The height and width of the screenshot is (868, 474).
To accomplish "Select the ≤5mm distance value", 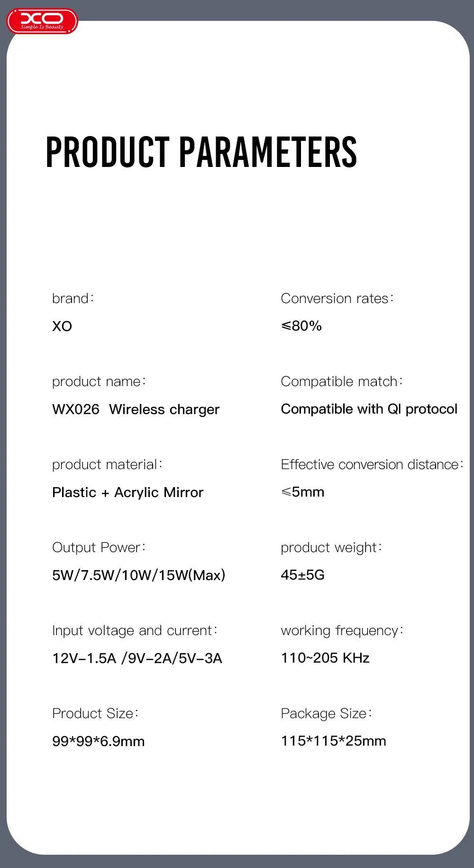I will click(302, 492).
